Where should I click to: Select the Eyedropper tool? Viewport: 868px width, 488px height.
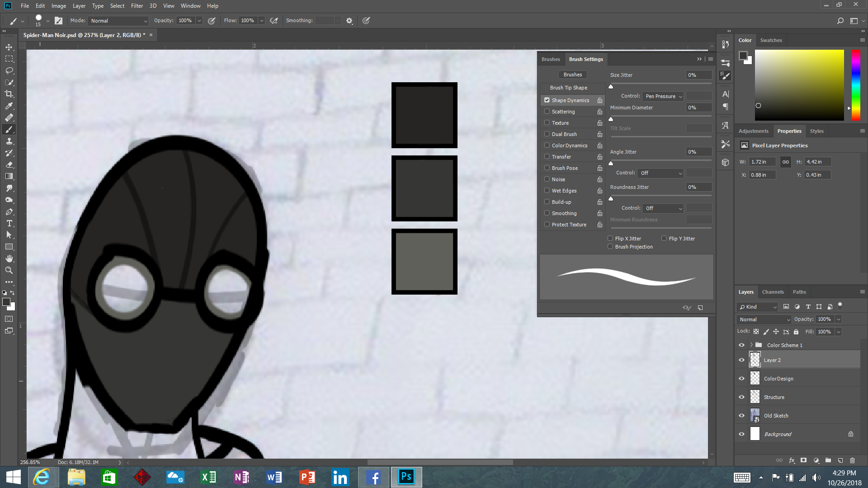(x=9, y=106)
